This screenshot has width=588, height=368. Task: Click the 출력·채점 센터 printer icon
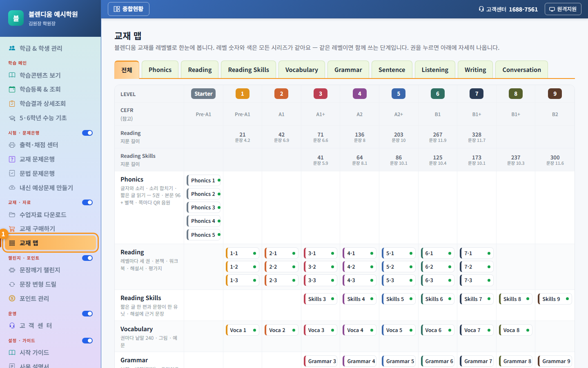pos(12,145)
